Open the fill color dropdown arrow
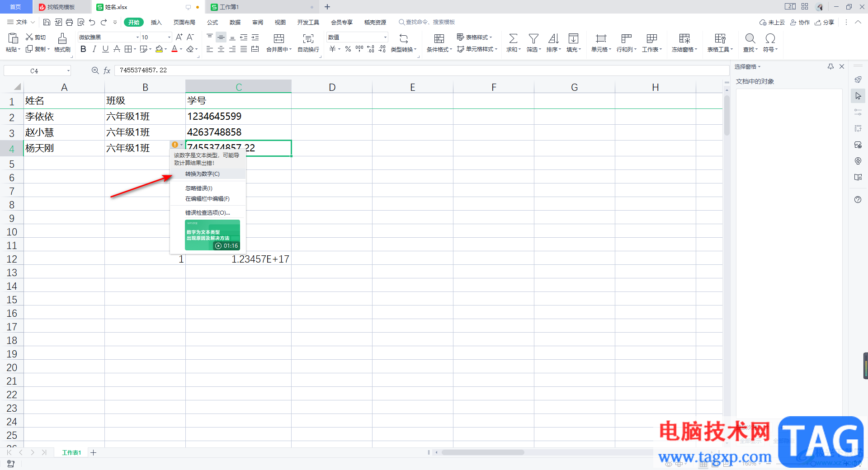 pos(166,49)
